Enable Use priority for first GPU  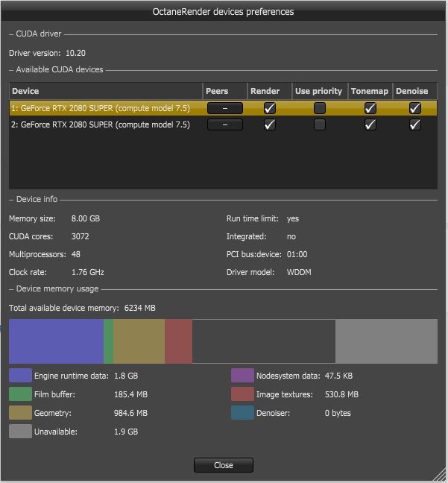320,108
